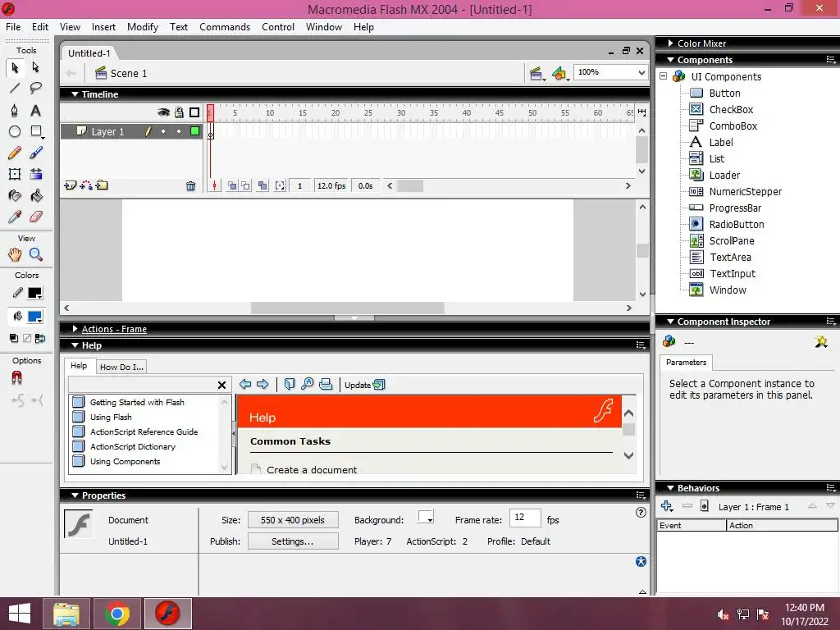Collapse the Timeline panel
The width and height of the screenshot is (840, 630).
75,94
